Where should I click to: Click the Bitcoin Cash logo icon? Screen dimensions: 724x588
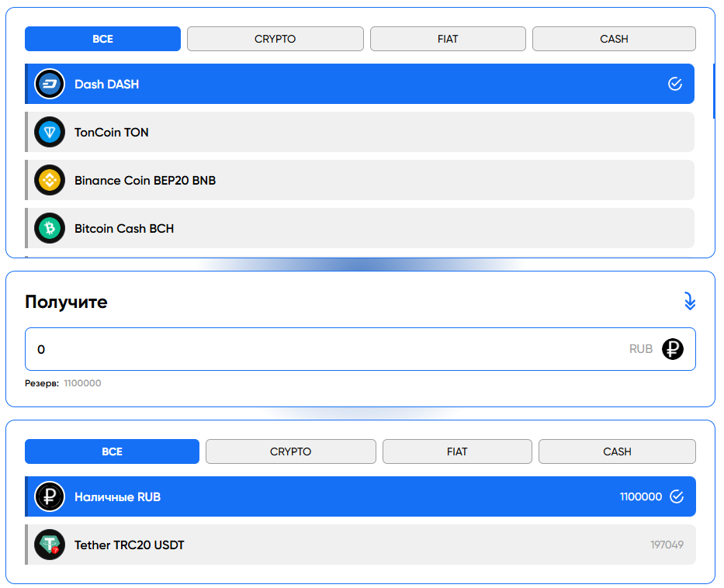click(x=50, y=229)
